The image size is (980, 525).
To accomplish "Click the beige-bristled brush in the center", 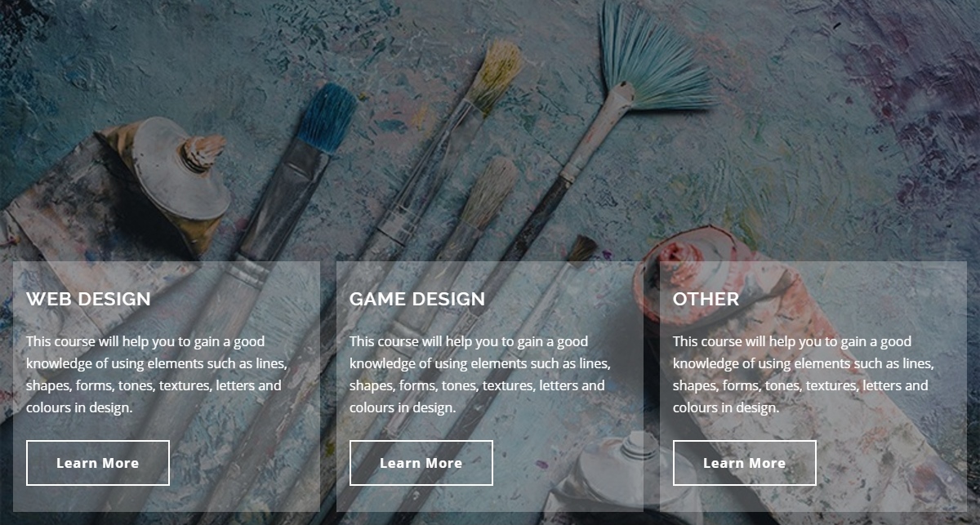I will [x=488, y=192].
